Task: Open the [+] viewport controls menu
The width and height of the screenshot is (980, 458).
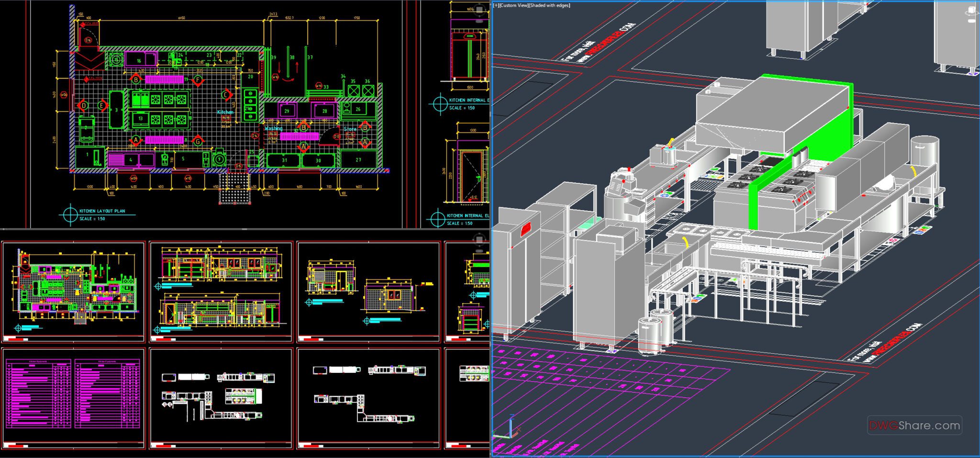Action: coord(496,5)
